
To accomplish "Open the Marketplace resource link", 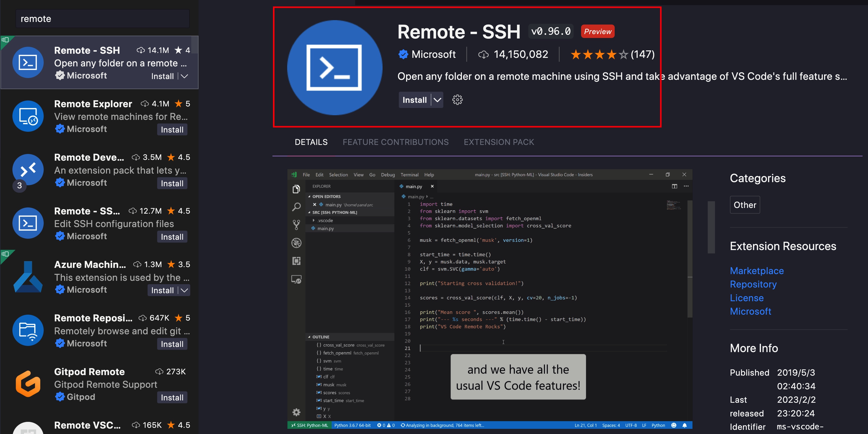I will click(757, 271).
